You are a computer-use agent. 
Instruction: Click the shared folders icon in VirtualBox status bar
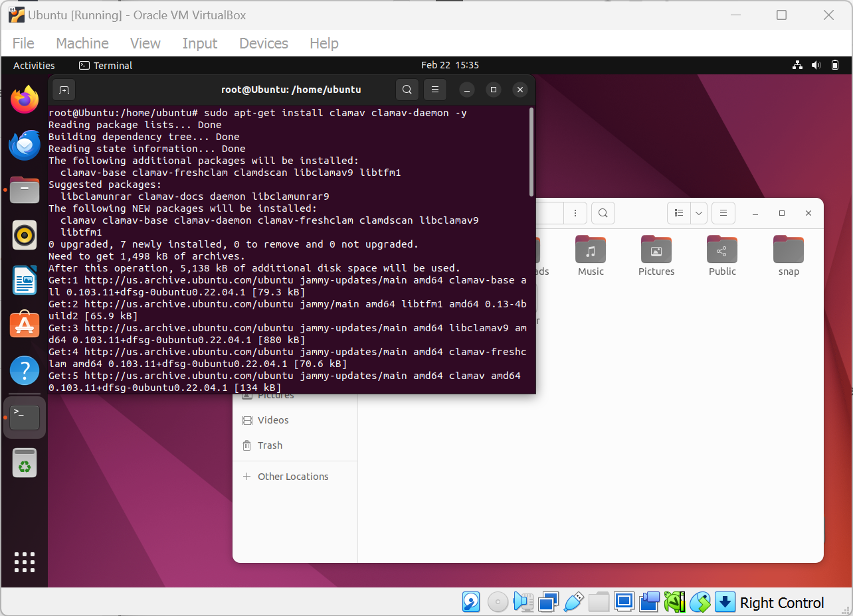599,602
